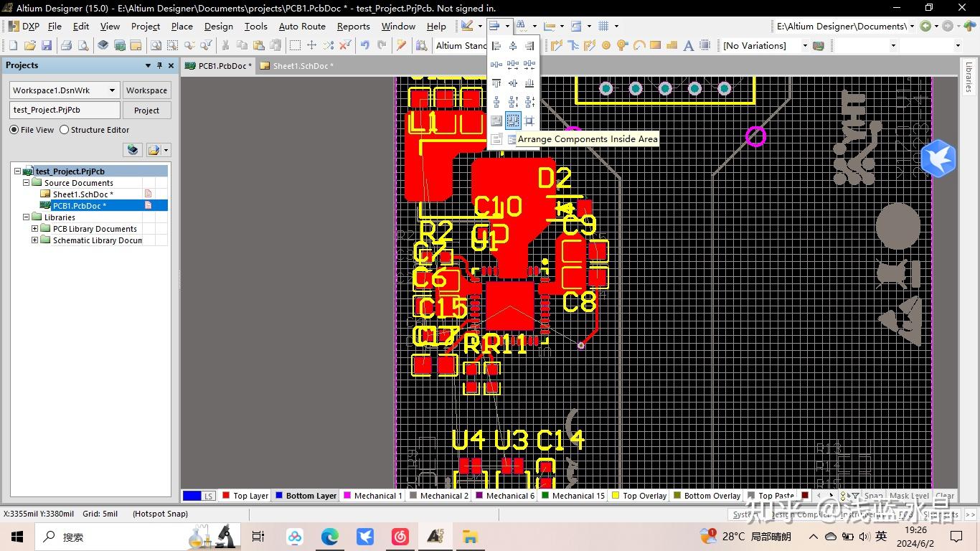Viewport: 980px width, 551px height.
Task: Click the Project button
Action: tap(146, 110)
